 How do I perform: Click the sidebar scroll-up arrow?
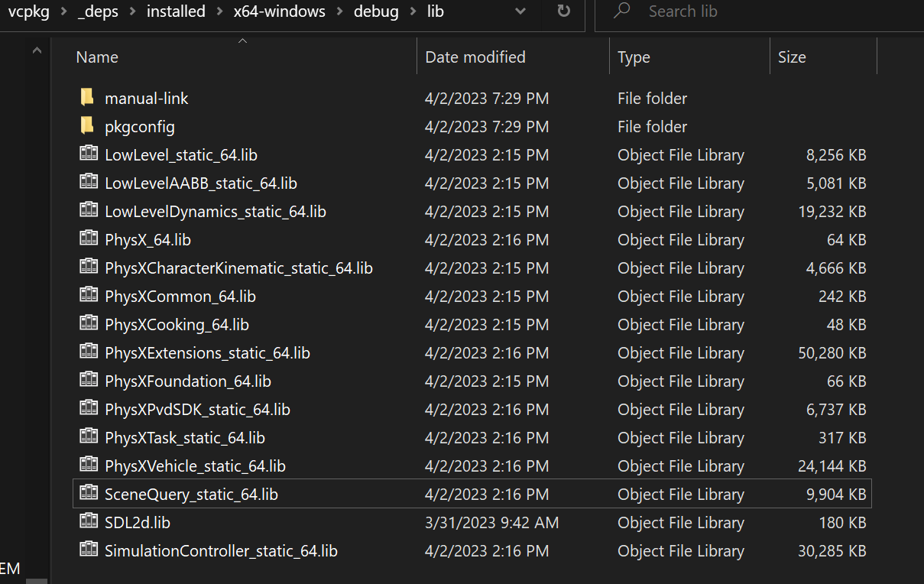point(37,50)
